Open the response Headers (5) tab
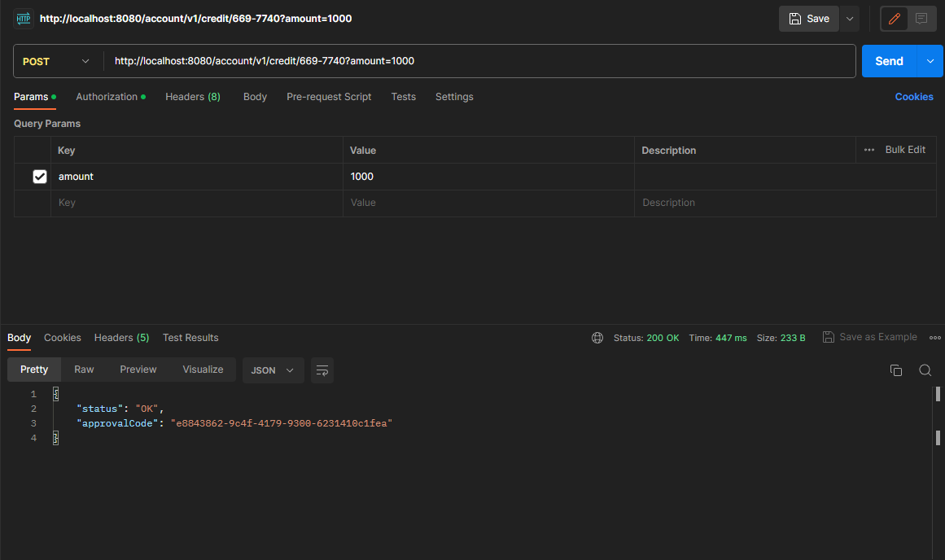 122,338
